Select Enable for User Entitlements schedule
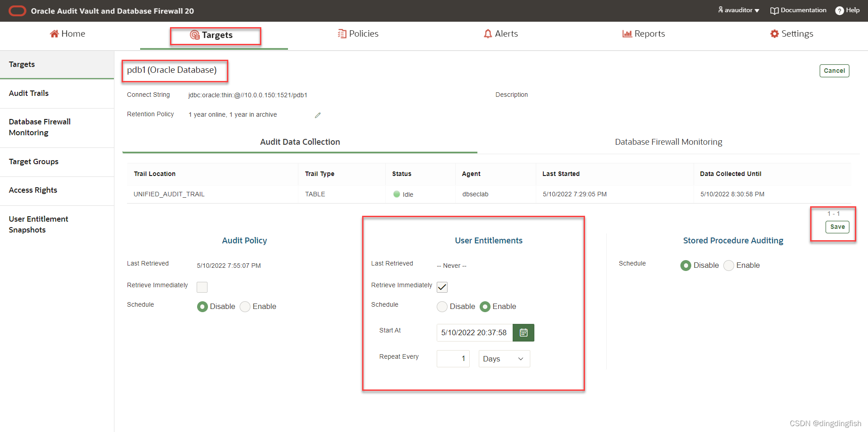Screen dimensions: 868x432 coord(485,307)
